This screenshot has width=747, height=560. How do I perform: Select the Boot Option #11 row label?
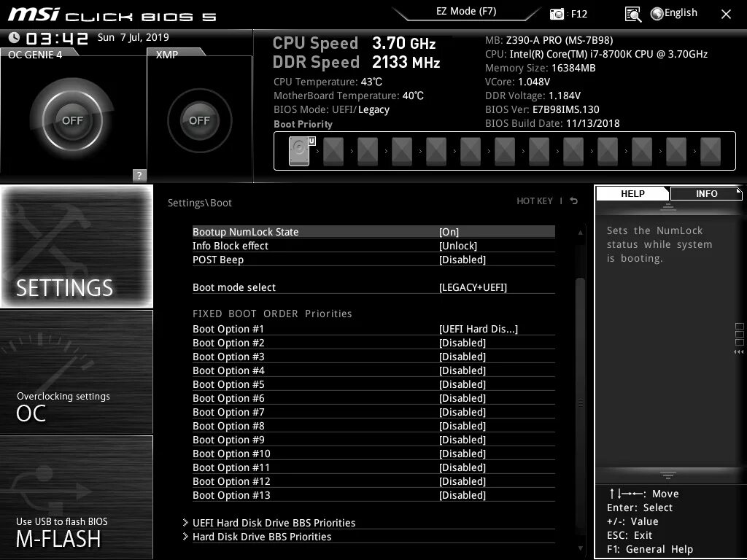point(231,467)
